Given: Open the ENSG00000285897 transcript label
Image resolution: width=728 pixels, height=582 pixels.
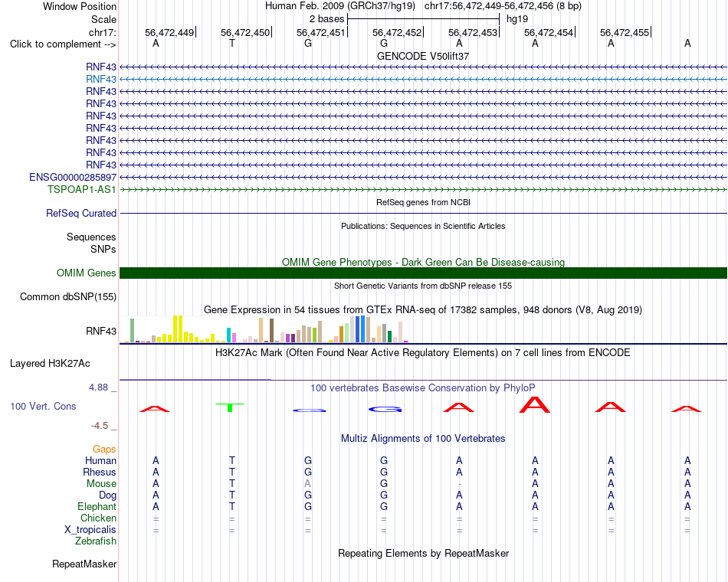Looking at the screenshot, I should tap(73, 178).
